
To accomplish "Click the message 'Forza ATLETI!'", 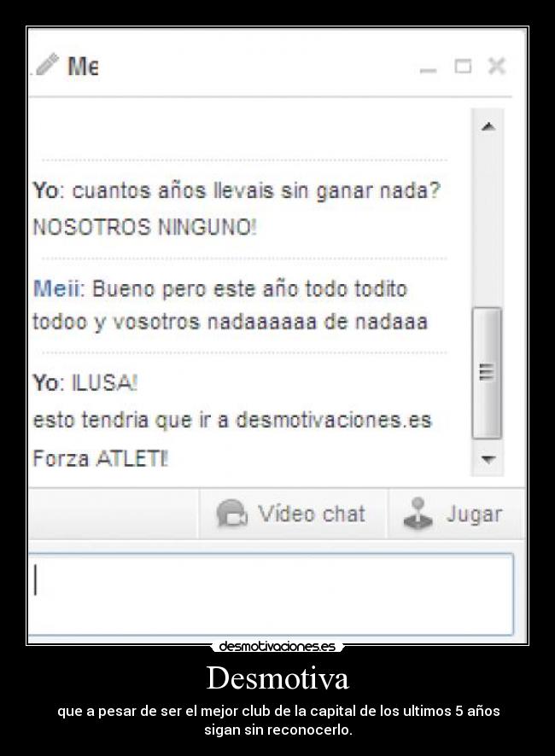I will point(101,458).
